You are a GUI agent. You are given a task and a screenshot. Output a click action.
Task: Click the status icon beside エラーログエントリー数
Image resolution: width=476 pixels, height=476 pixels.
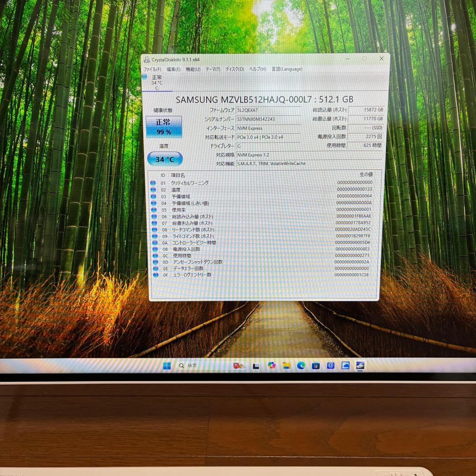[155, 275]
